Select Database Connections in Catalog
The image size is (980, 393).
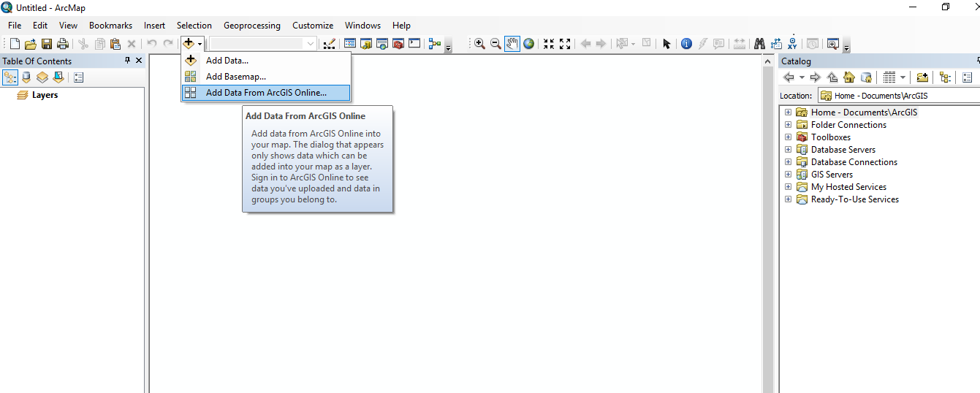tap(854, 162)
